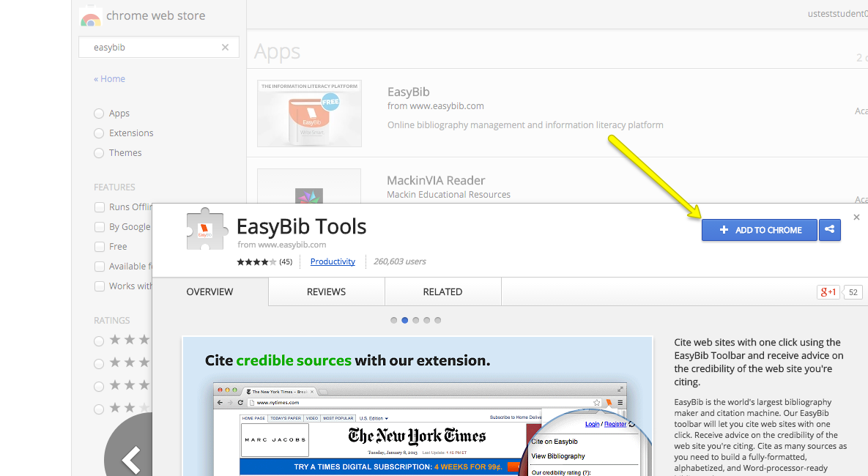The width and height of the screenshot is (868, 476).
Task: Close the EasyBib Tools dialog
Action: click(856, 217)
